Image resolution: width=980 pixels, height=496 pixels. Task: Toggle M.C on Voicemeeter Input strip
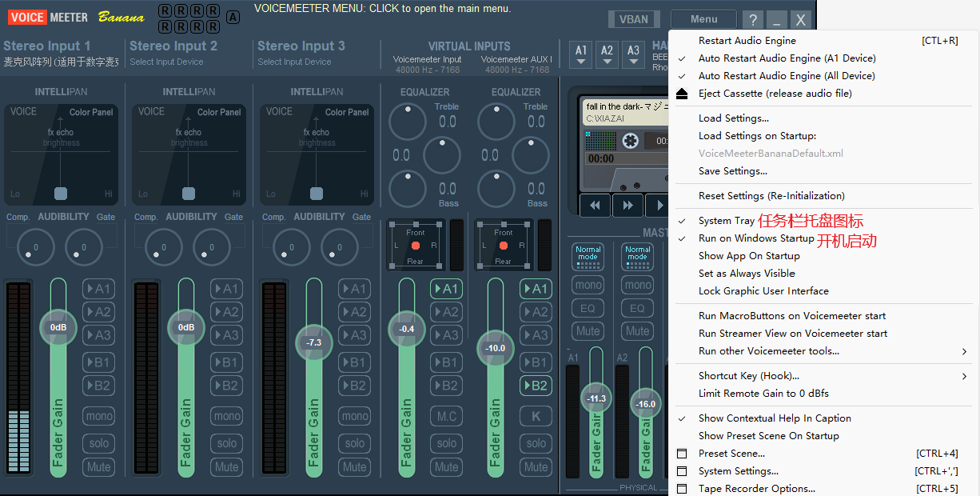point(447,416)
